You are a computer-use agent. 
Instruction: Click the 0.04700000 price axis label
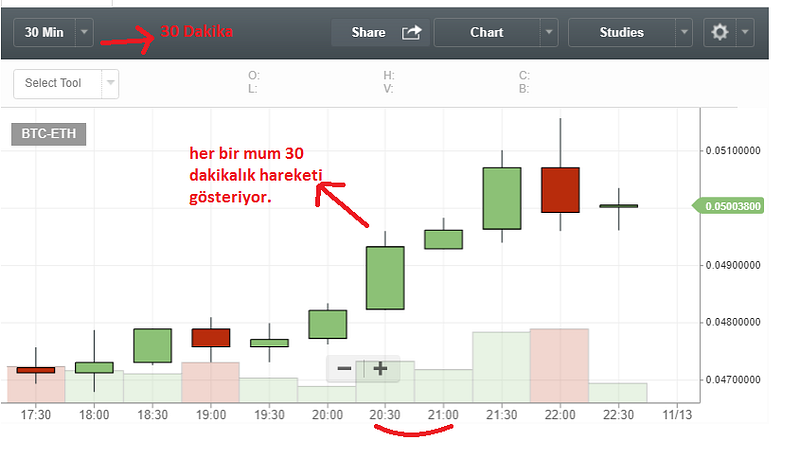point(733,379)
